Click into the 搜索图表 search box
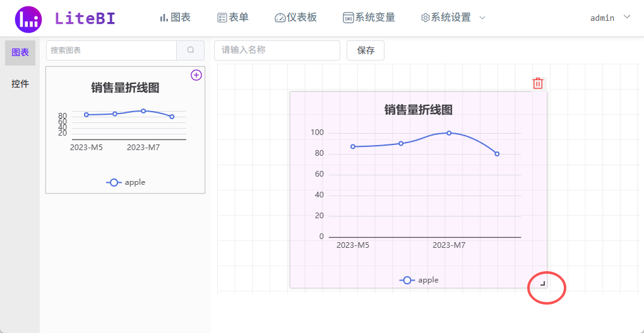644x333 pixels. point(111,50)
